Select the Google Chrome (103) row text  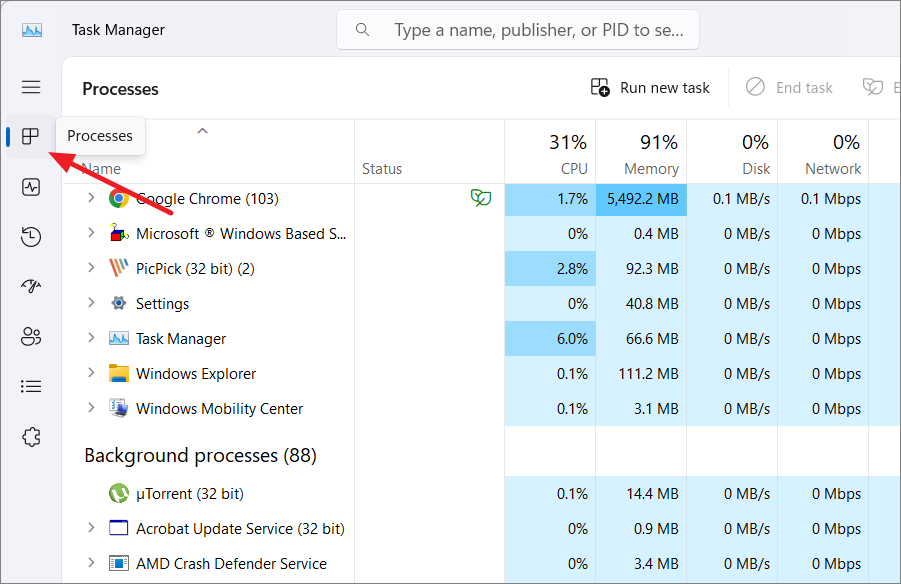click(x=207, y=199)
